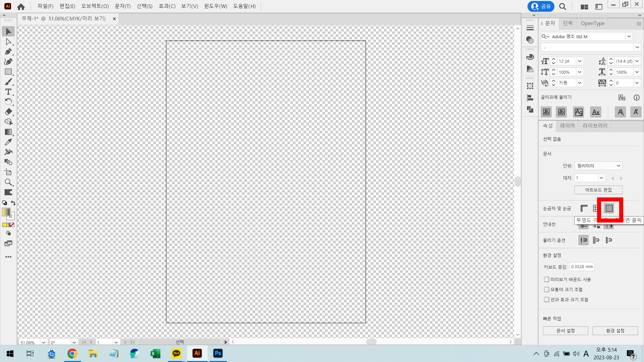Image resolution: width=644 pixels, height=362 pixels.
Task: Select the Type tool
Action: (8, 92)
